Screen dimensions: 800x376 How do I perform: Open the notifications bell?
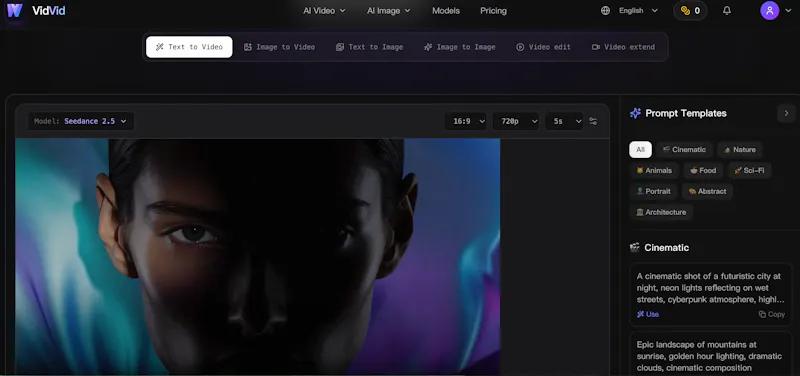click(727, 11)
